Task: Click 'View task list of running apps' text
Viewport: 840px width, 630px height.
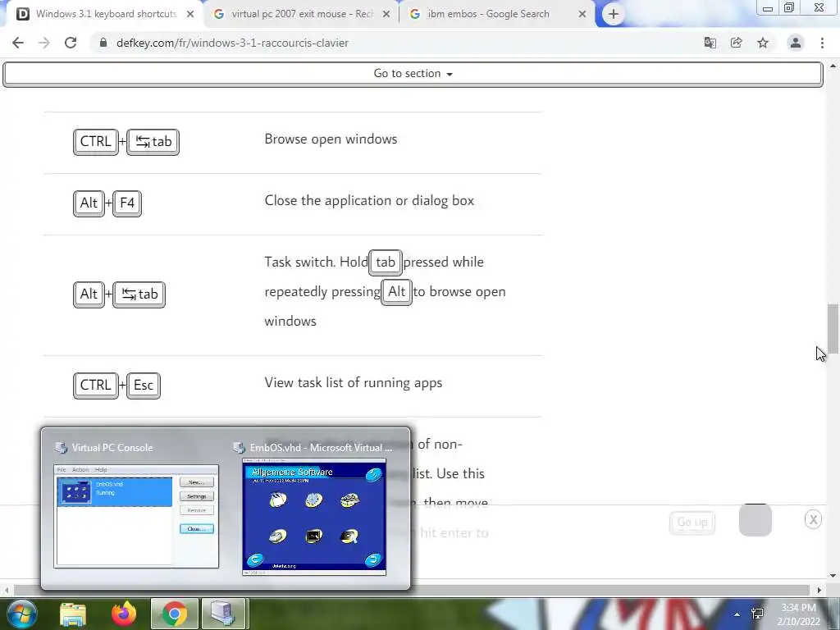Action: coord(354,383)
